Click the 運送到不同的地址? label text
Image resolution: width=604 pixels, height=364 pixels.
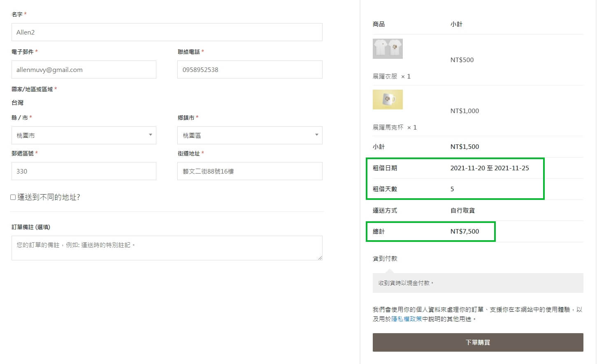(49, 197)
